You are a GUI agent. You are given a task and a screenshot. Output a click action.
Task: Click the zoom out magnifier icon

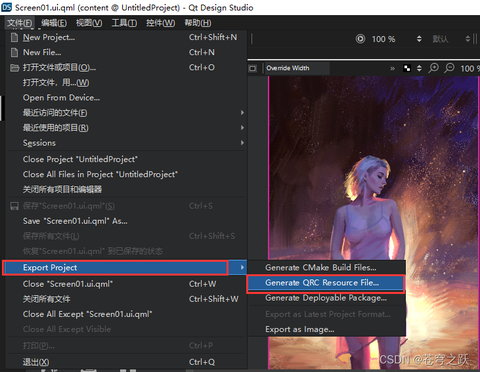(x=449, y=68)
